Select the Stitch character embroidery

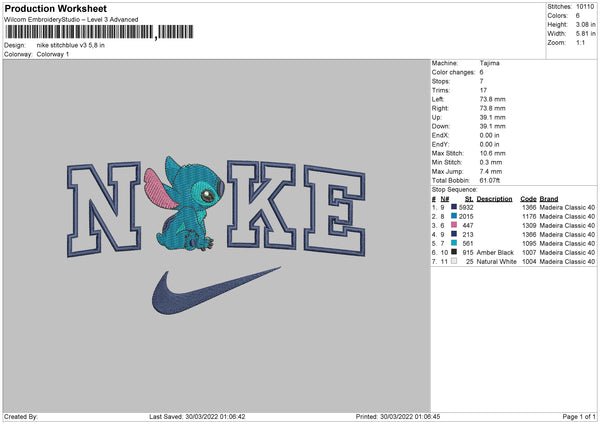[x=184, y=204]
